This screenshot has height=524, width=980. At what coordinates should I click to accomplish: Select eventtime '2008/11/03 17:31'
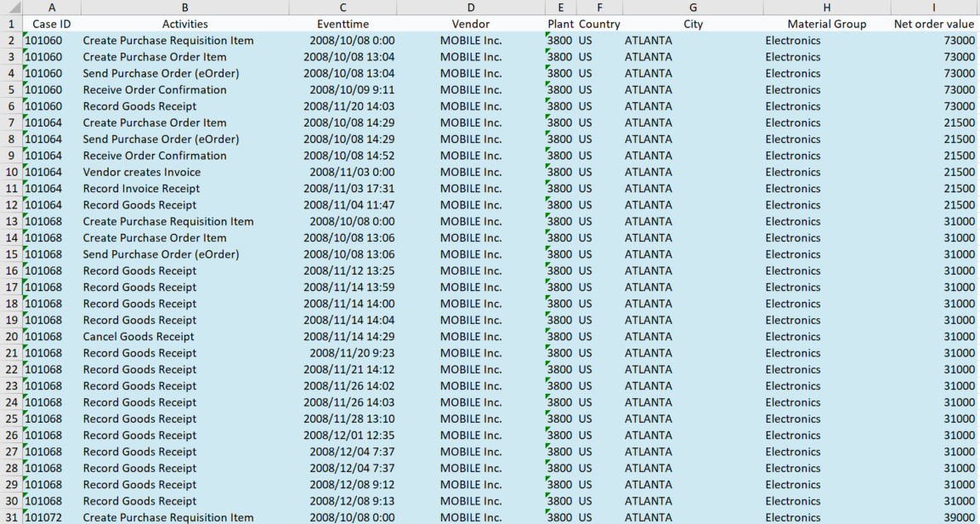pos(343,188)
